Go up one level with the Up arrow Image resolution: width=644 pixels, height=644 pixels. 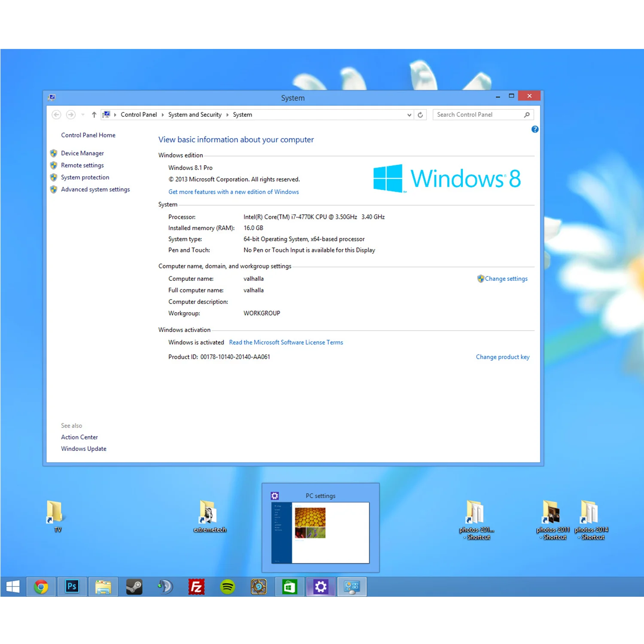(x=94, y=115)
